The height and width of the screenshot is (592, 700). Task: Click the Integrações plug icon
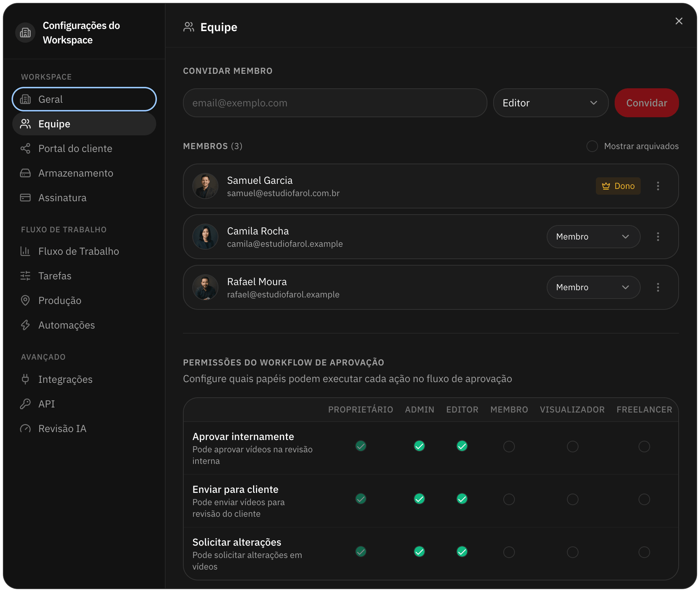25,379
